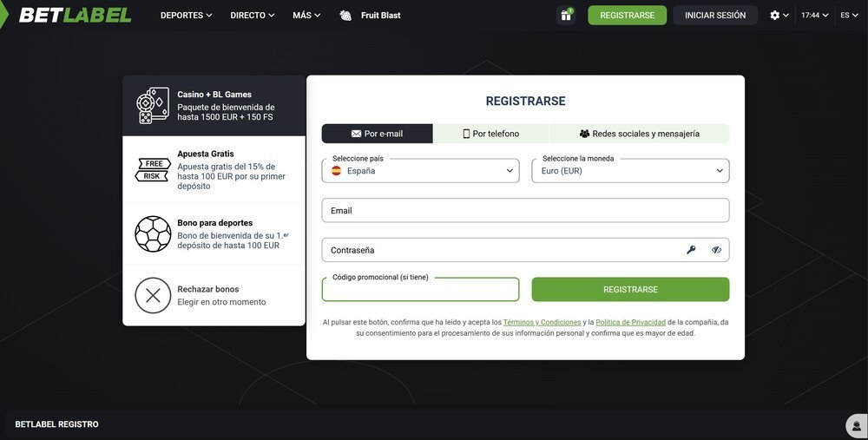The width and height of the screenshot is (868, 440).
Task: Focus the Código promocional field
Action: click(x=421, y=290)
